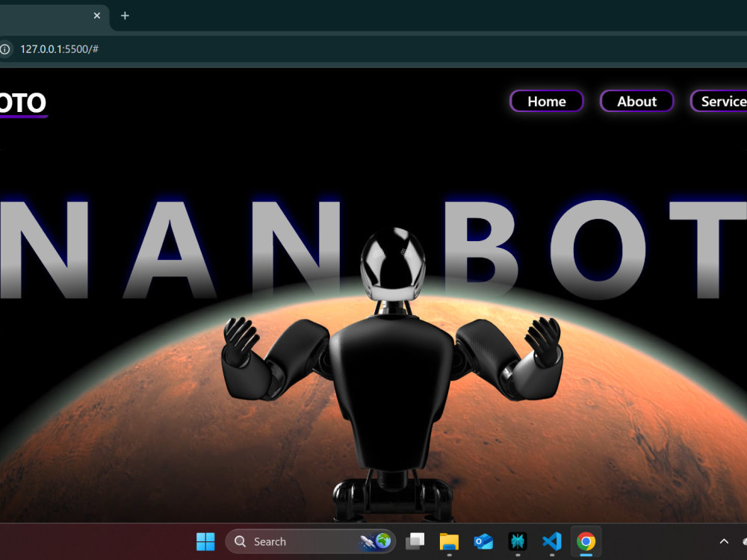Open a new browser tab
747x560 pixels.
click(x=125, y=16)
